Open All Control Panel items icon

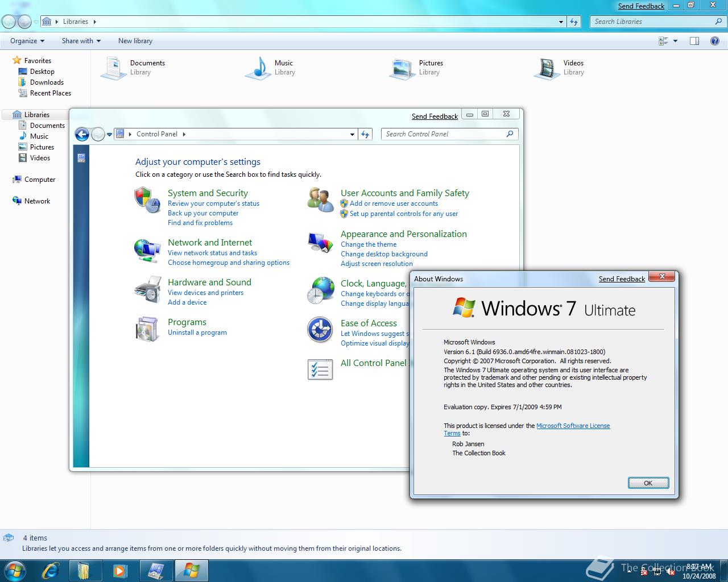coord(320,369)
